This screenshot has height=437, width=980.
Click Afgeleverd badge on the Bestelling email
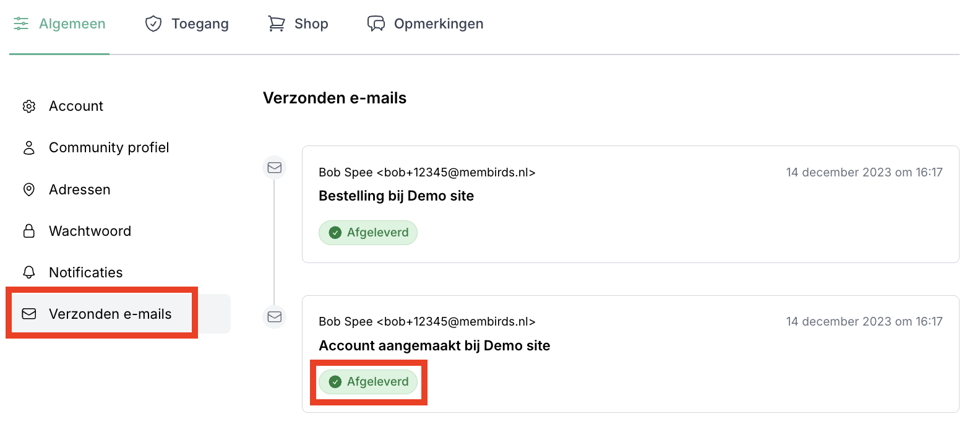pyautogui.click(x=368, y=233)
